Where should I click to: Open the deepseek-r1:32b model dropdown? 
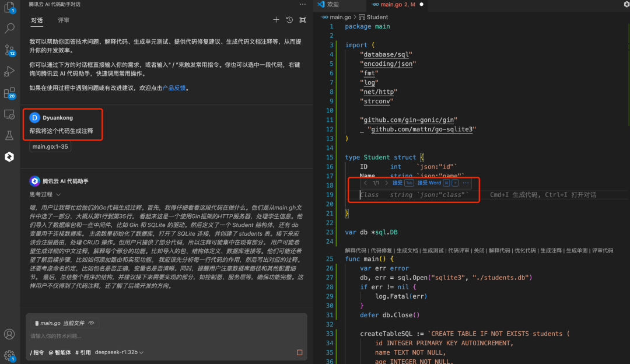(119, 352)
